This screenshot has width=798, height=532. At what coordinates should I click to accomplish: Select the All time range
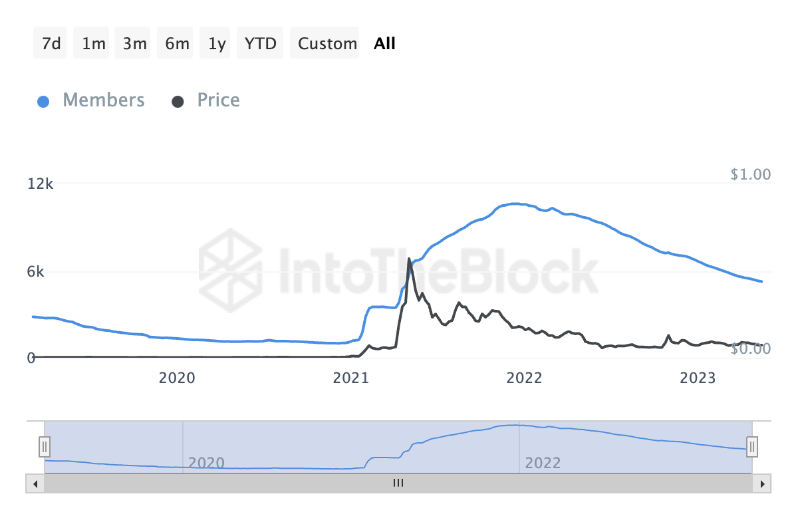(x=384, y=44)
